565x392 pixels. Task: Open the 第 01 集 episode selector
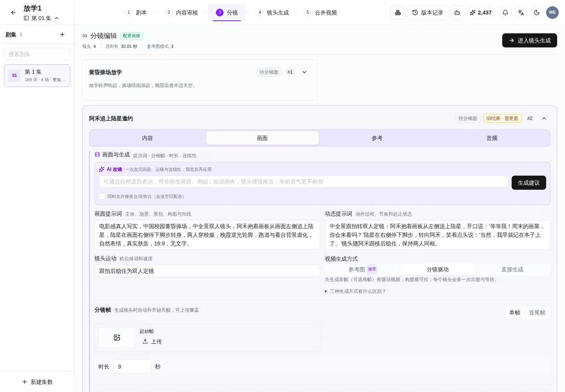pos(41,18)
